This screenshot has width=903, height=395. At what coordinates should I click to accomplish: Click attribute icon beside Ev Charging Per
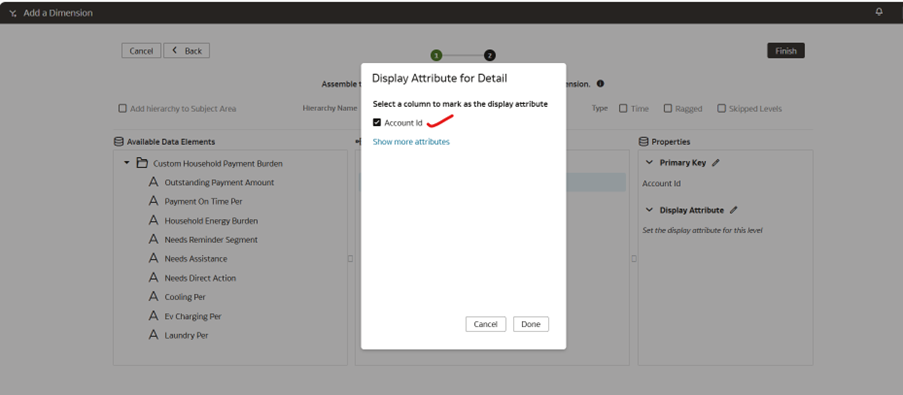[x=153, y=316]
